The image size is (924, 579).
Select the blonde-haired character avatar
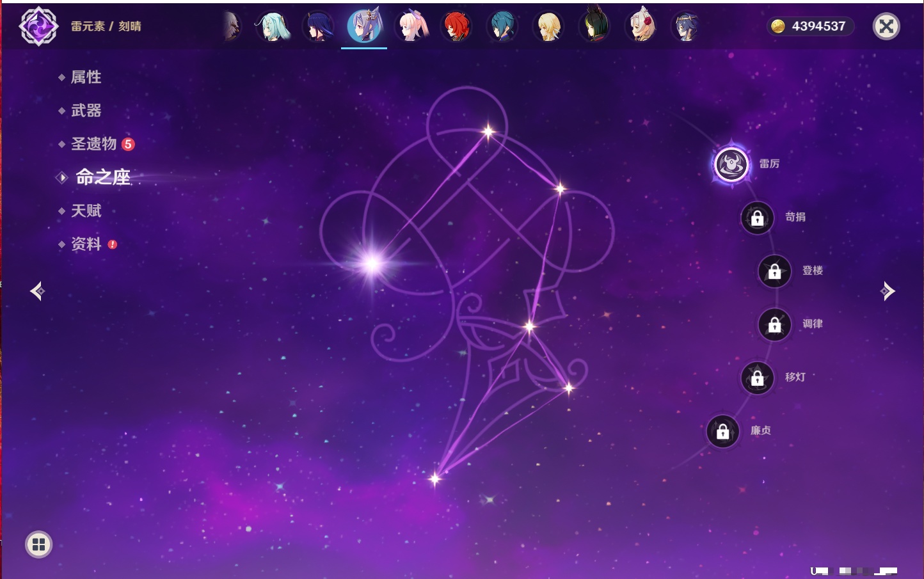click(548, 27)
